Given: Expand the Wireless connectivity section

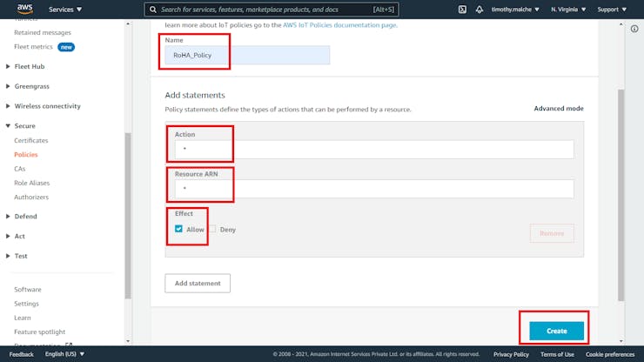Looking at the screenshot, I should pyautogui.click(x=44, y=106).
